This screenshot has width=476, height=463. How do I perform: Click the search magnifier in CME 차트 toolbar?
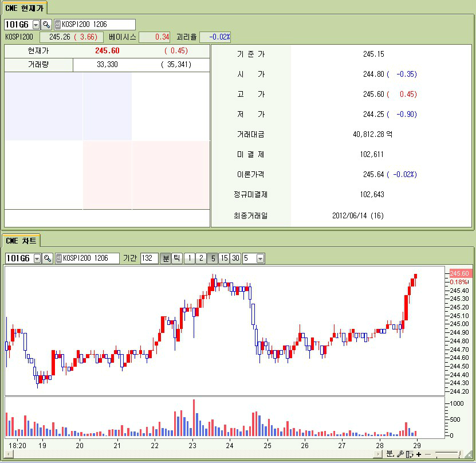pyautogui.click(x=48, y=258)
